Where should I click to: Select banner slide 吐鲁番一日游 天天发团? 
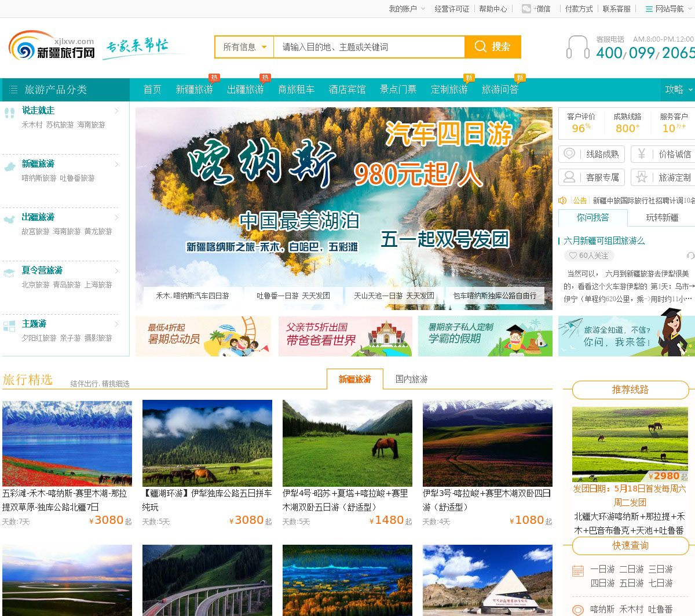pyautogui.click(x=293, y=296)
